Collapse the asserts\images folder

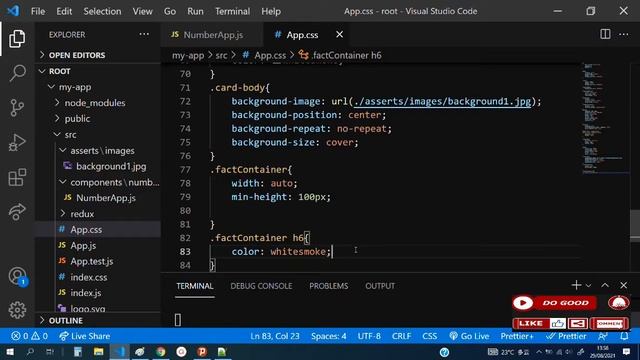pos(102,151)
